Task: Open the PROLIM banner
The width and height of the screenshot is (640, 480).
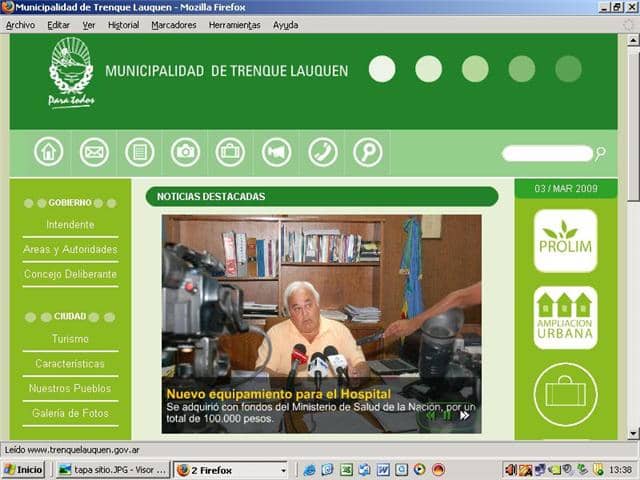Action: coord(565,241)
